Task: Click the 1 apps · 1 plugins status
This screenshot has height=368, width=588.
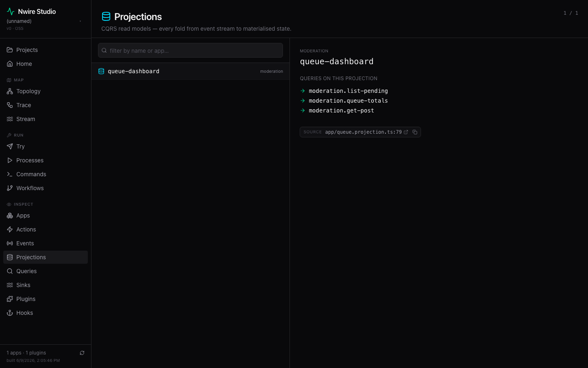Action: (26, 353)
